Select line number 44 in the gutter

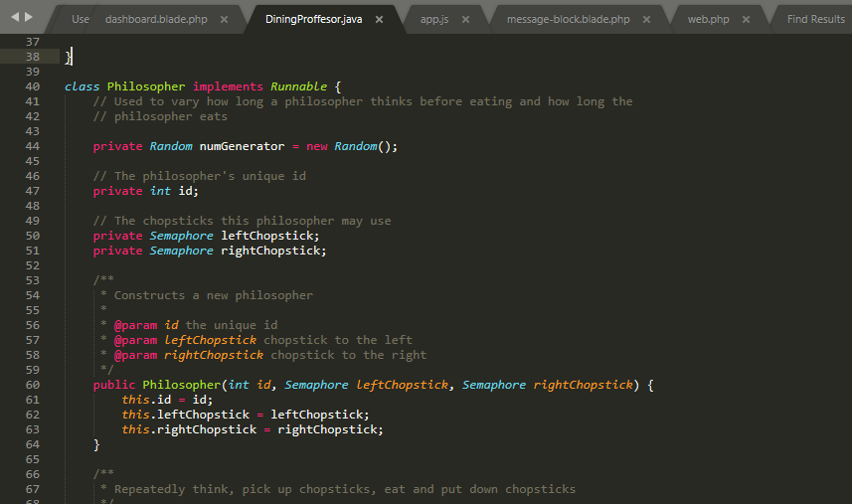coord(33,146)
